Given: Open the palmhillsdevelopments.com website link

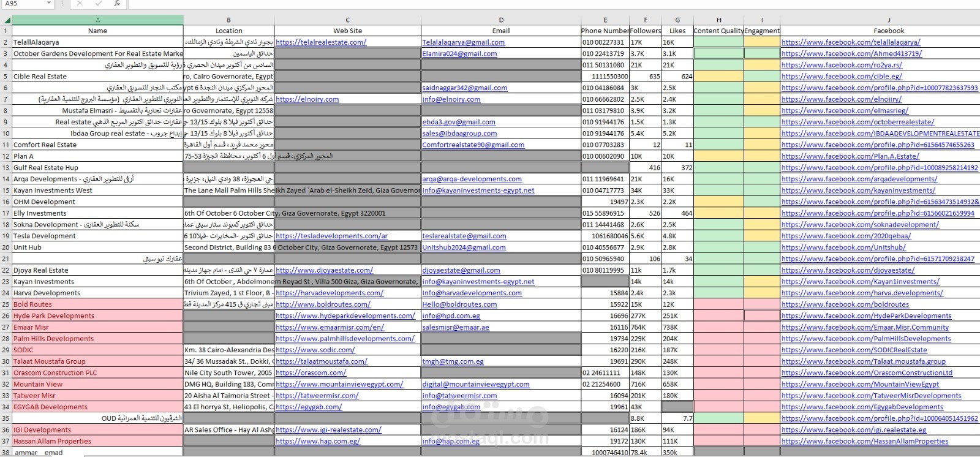Looking at the screenshot, I should 345,339.
